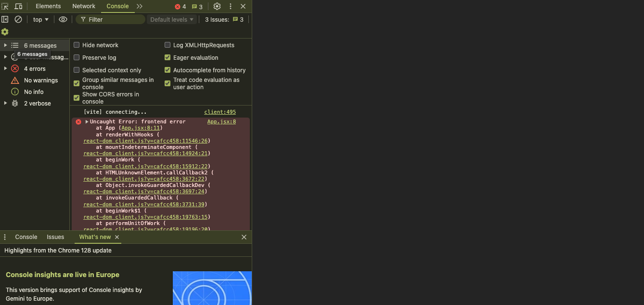Select the No warnings sidebar row
The width and height of the screenshot is (644, 305).
click(x=35, y=80)
